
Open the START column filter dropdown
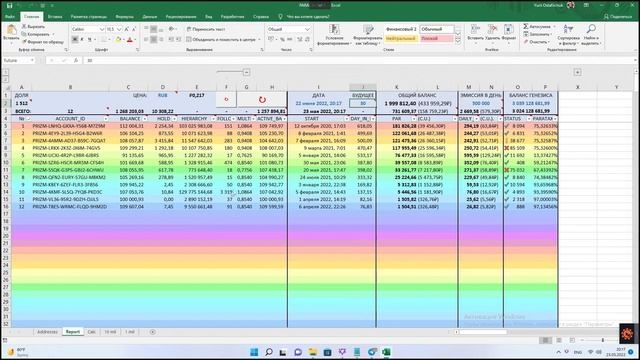[x=347, y=119]
